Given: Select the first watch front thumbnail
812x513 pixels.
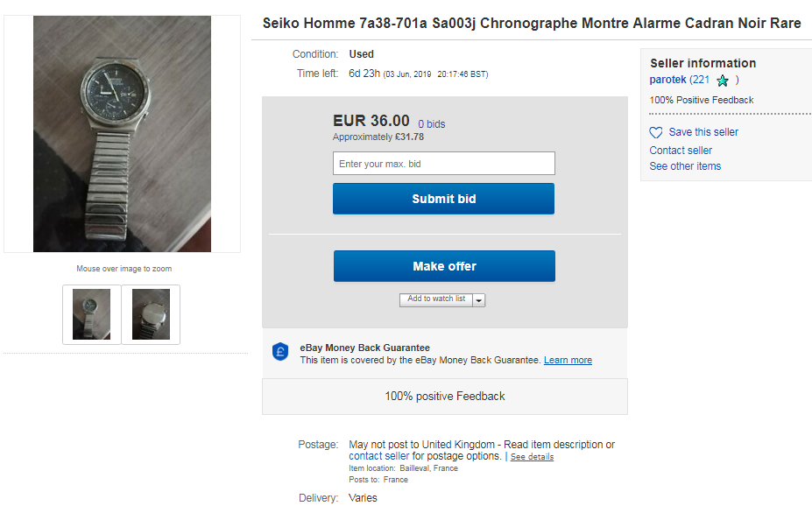Looking at the screenshot, I should tap(92, 314).
